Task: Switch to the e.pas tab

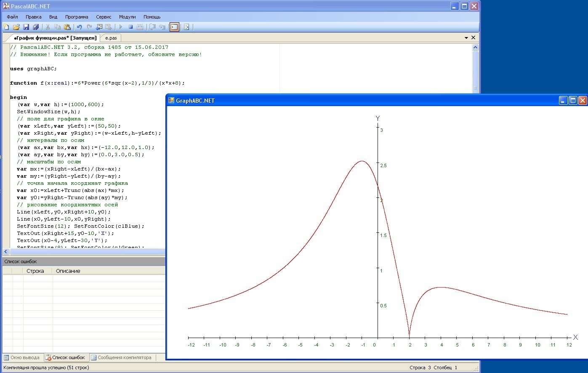Action: tap(111, 38)
